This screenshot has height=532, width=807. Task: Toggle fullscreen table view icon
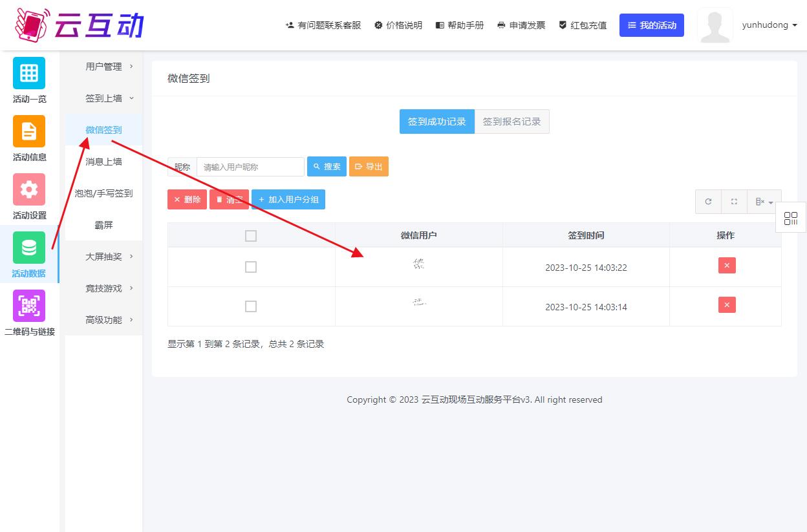(x=734, y=202)
